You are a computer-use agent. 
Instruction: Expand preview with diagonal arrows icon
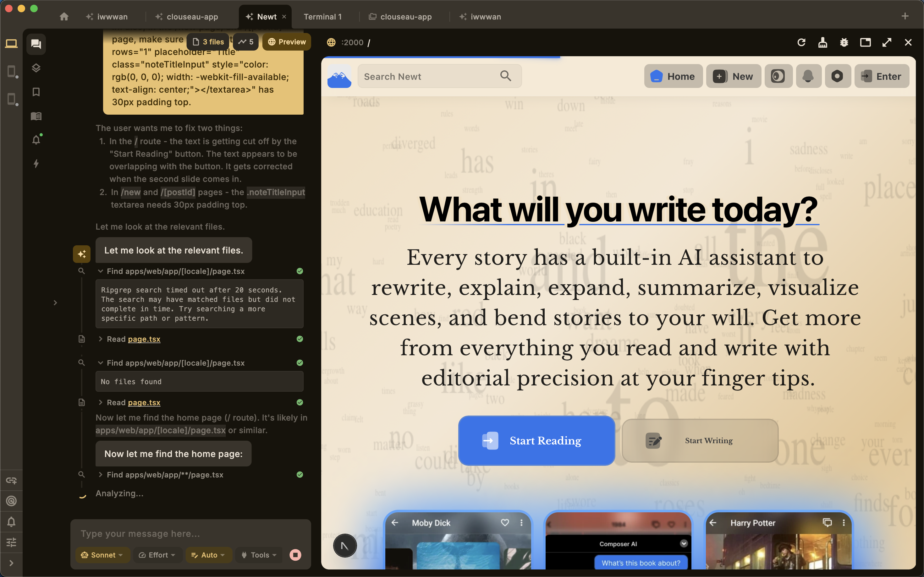coord(887,42)
